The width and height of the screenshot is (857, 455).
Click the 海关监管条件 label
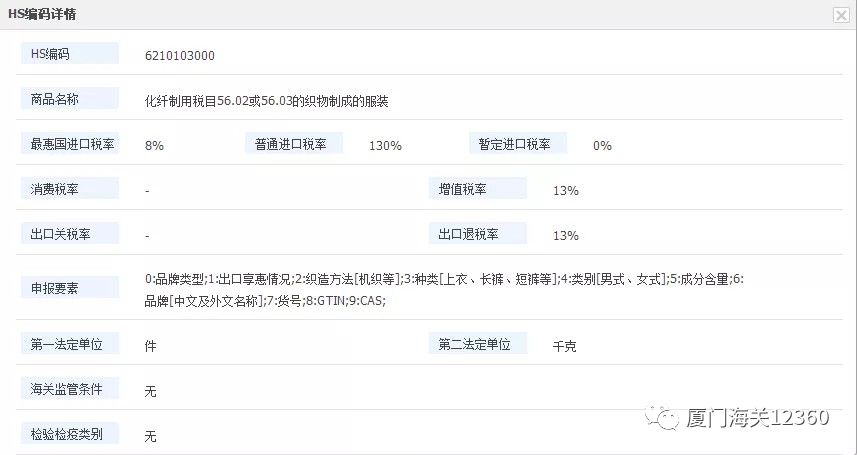coord(69,388)
